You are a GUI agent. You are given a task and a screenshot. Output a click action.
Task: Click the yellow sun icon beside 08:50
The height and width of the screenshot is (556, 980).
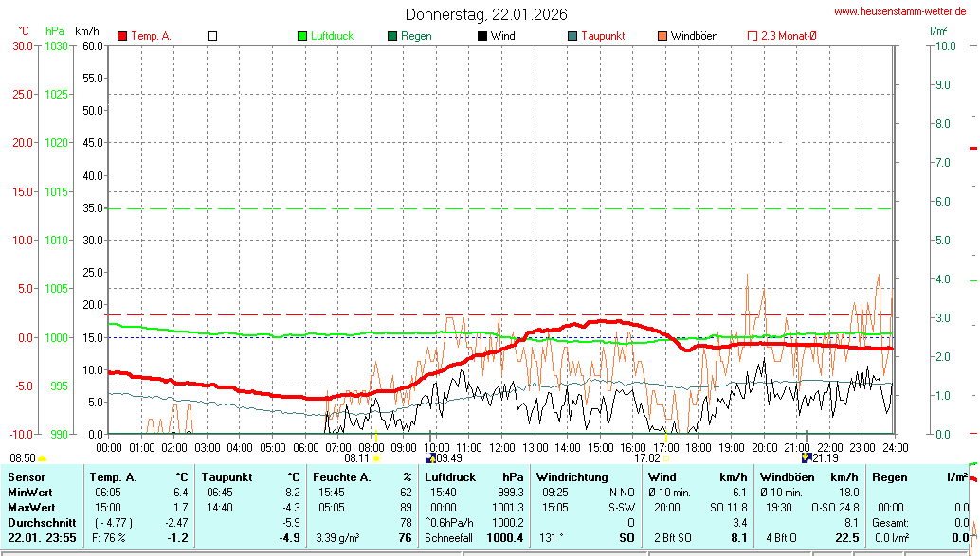point(43,458)
